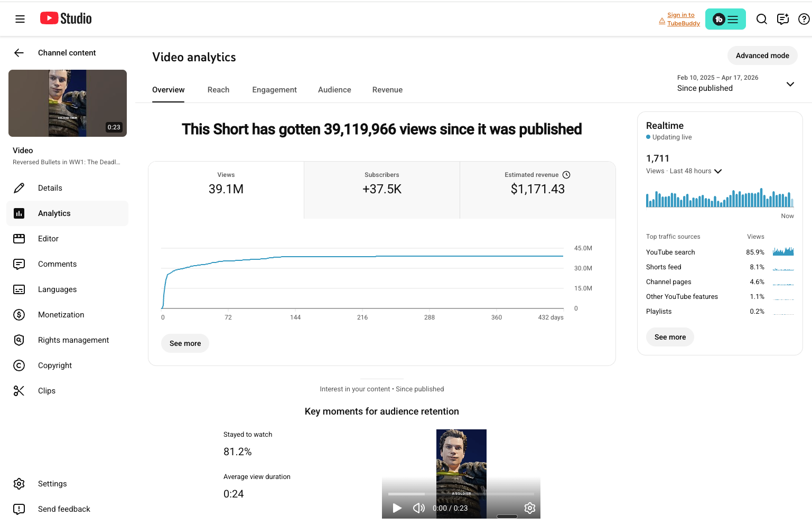Toggle the TubeBuddy browser extension button

pyautogui.click(x=725, y=19)
